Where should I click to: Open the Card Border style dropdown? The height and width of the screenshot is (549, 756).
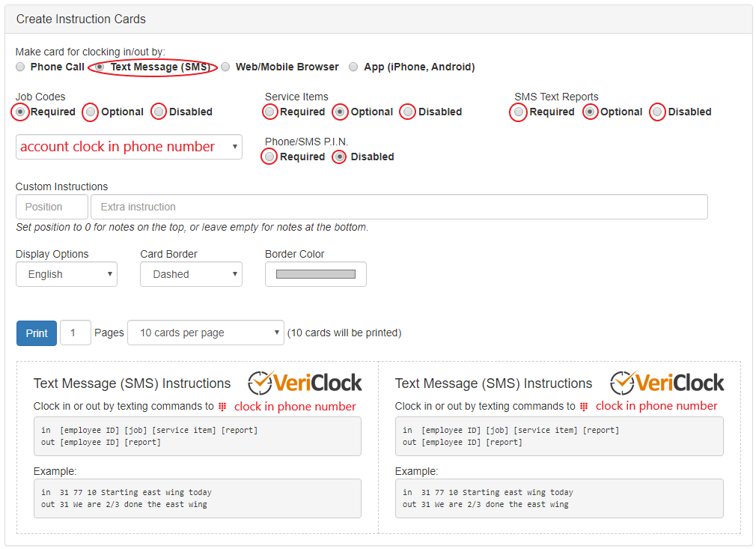[191, 274]
